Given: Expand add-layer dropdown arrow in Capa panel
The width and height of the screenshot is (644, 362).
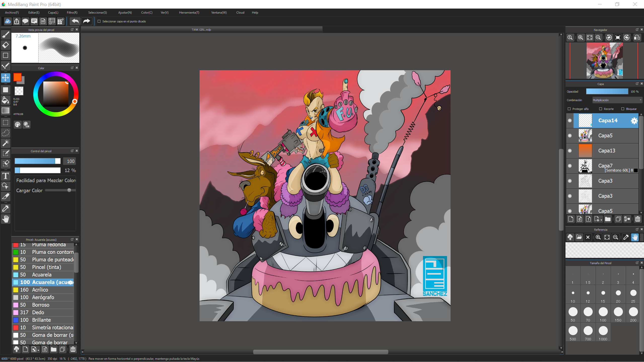Looking at the screenshot, I should coord(601,220).
